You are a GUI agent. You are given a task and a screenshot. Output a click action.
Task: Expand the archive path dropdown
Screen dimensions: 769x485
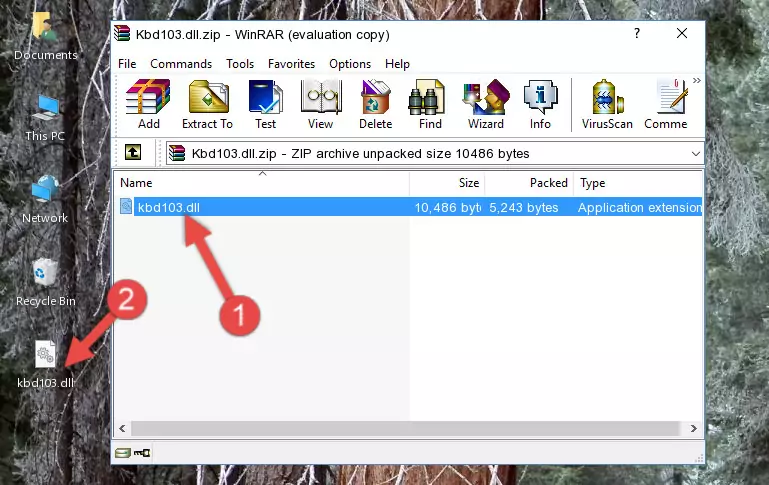click(x=695, y=154)
